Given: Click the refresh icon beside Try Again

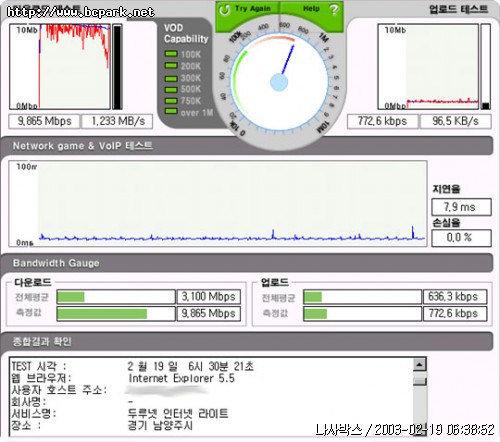Looking at the screenshot, I should [225, 10].
